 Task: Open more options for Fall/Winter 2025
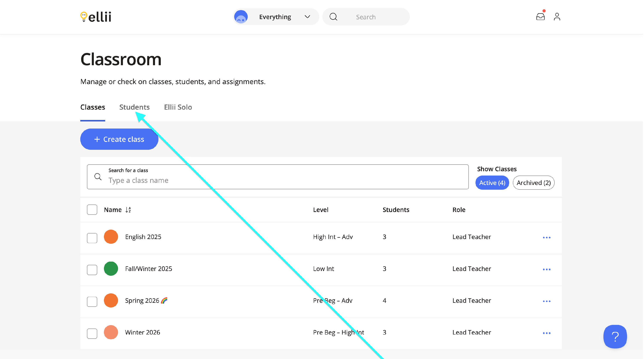[x=547, y=269]
